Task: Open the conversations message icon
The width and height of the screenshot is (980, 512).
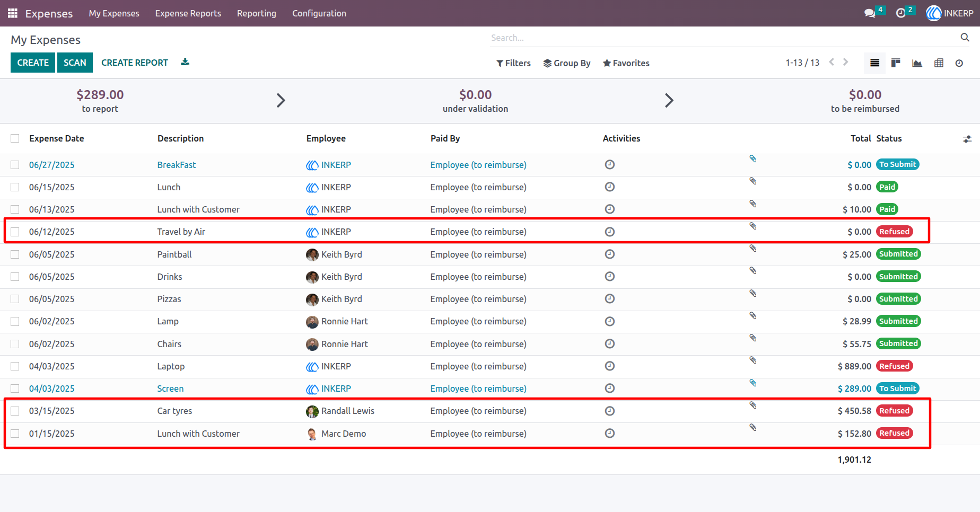Action: [870, 13]
